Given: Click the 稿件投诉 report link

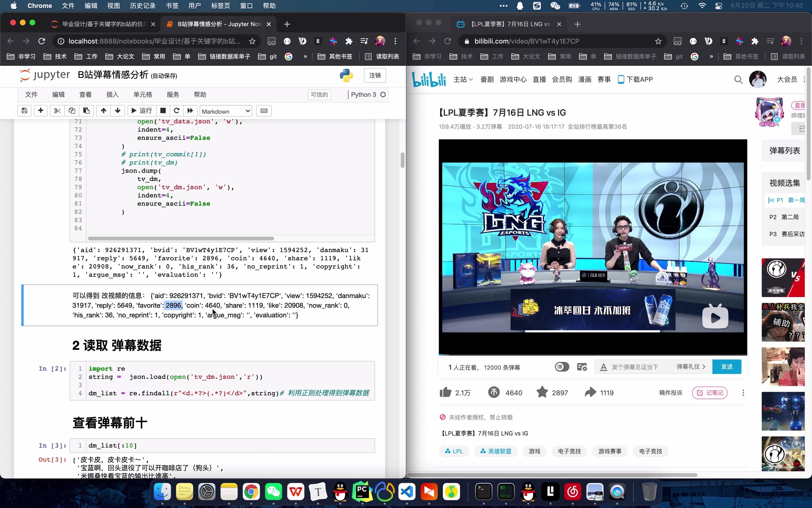Looking at the screenshot, I should pos(670,393).
